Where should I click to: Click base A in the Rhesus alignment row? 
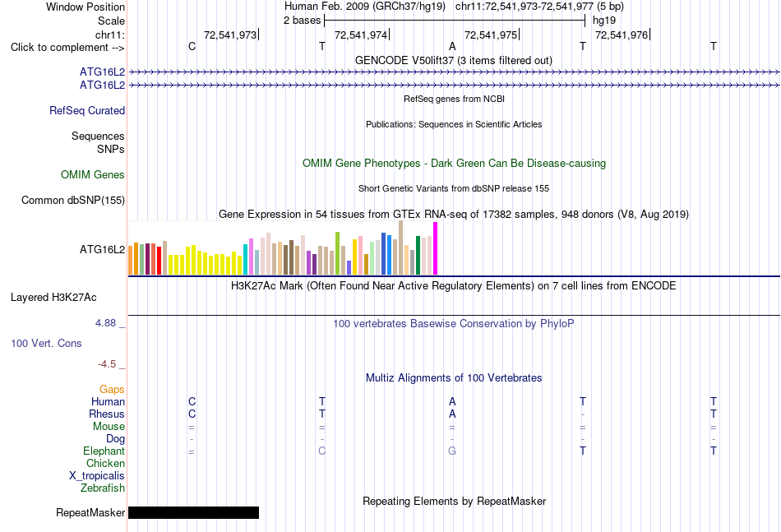click(452, 414)
